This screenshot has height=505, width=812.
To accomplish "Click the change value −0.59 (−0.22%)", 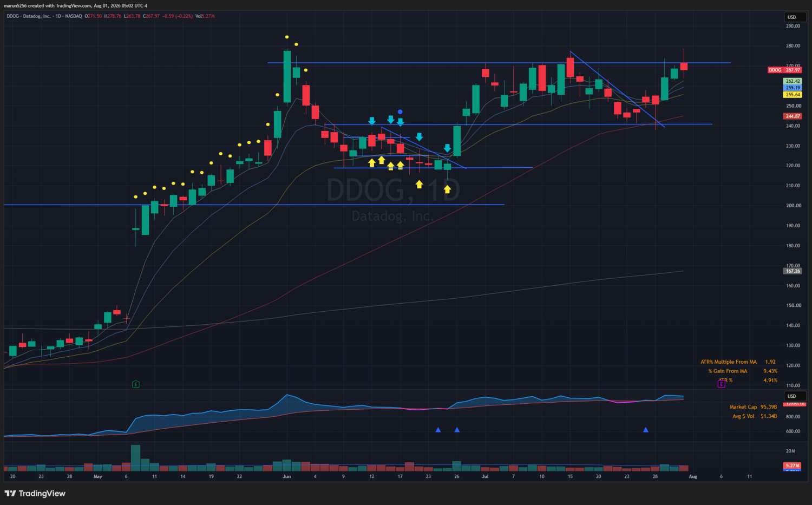I will click(178, 16).
